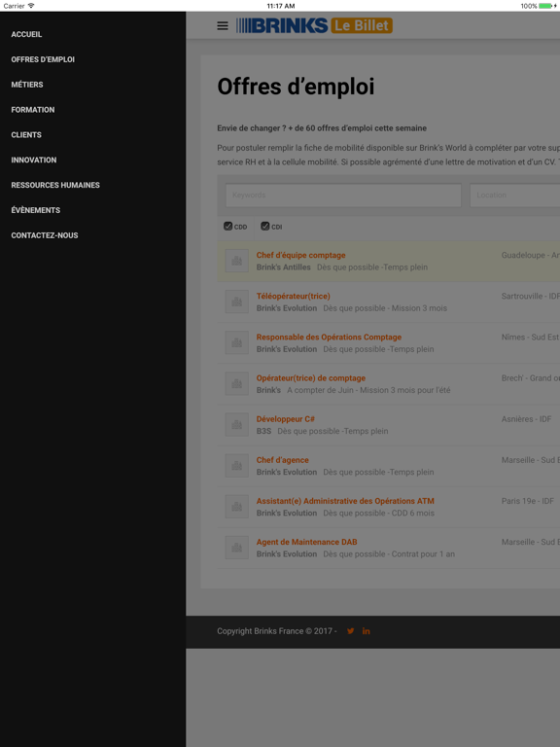Open Contactez-nous in the side menu

tap(45, 235)
